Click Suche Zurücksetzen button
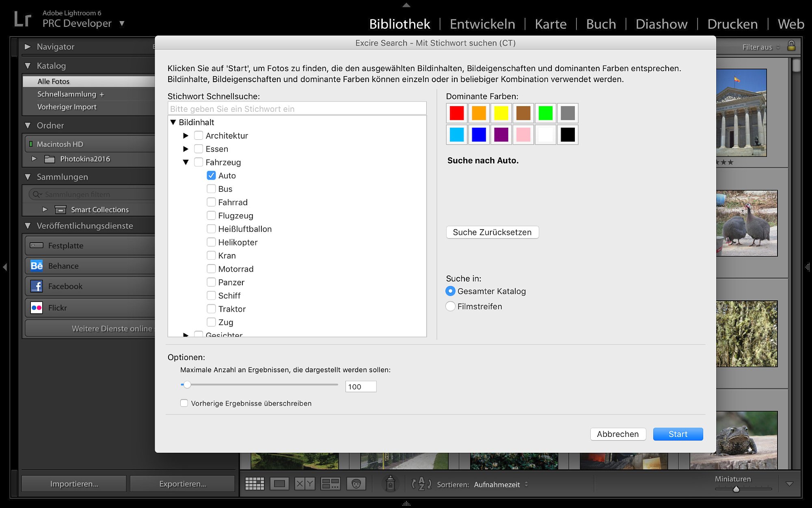 [492, 232]
